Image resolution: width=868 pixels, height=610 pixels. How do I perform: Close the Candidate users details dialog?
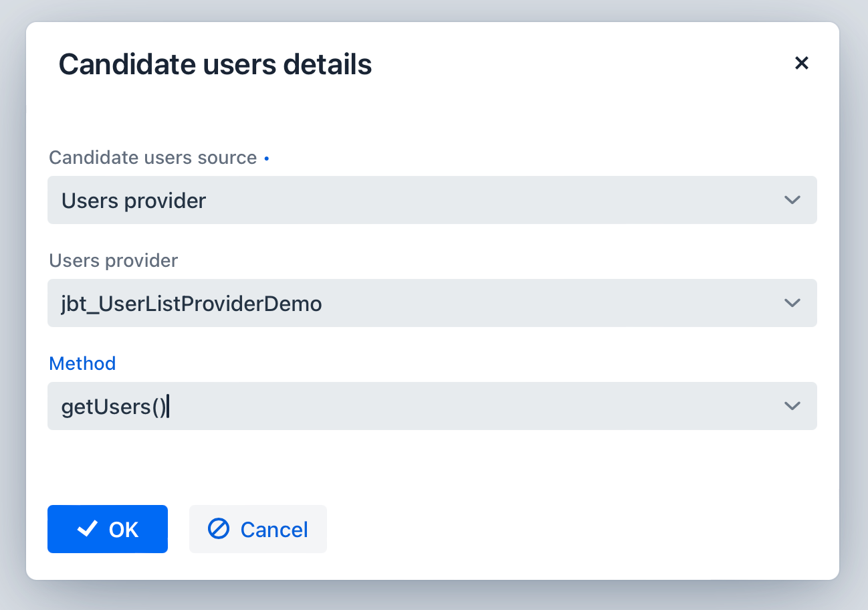pos(801,63)
